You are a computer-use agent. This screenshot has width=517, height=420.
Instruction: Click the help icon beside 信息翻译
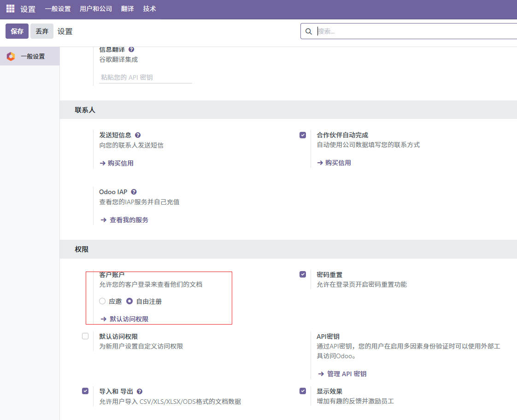point(131,49)
